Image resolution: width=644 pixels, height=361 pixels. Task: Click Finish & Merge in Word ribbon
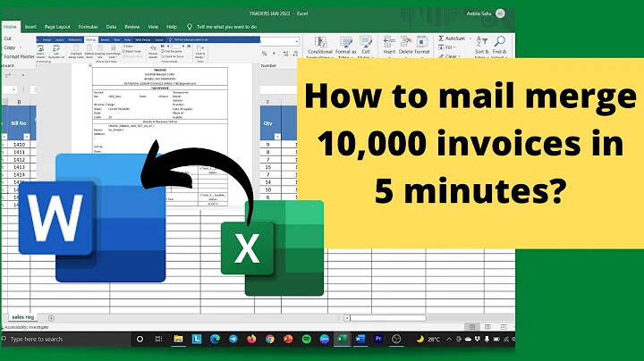200,53
